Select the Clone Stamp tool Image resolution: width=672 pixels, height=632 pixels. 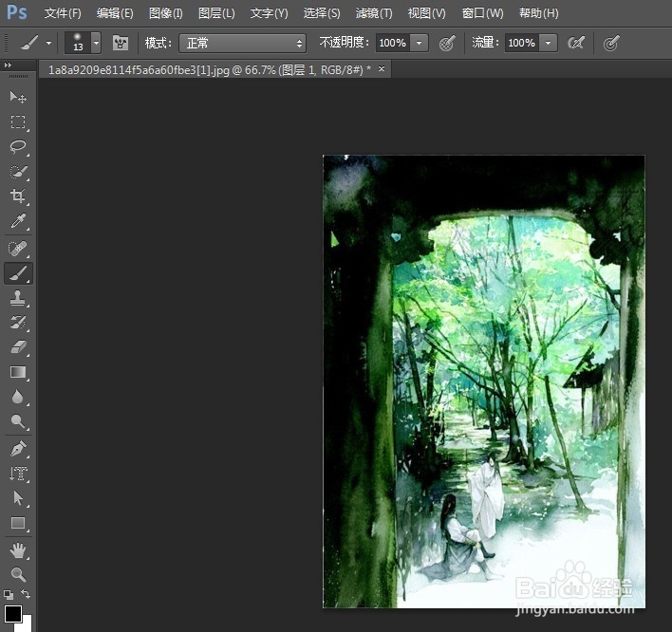(x=18, y=298)
